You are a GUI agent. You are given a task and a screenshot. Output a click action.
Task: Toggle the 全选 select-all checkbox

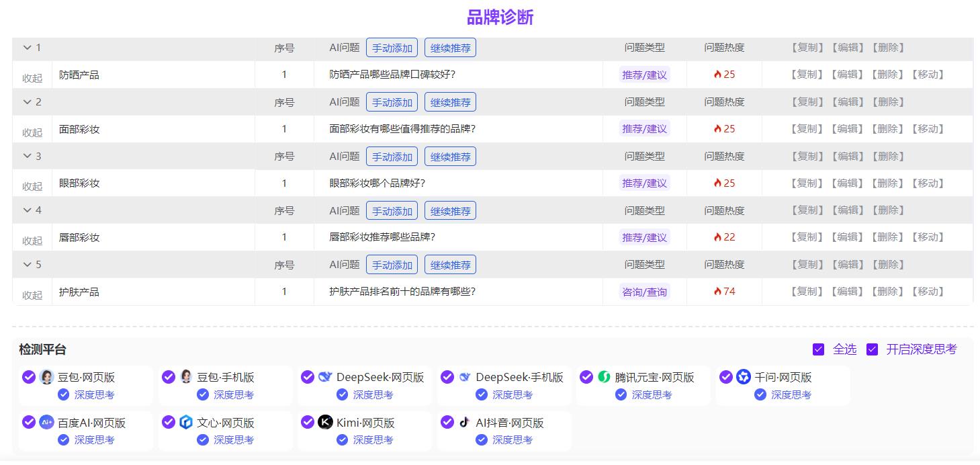818,349
